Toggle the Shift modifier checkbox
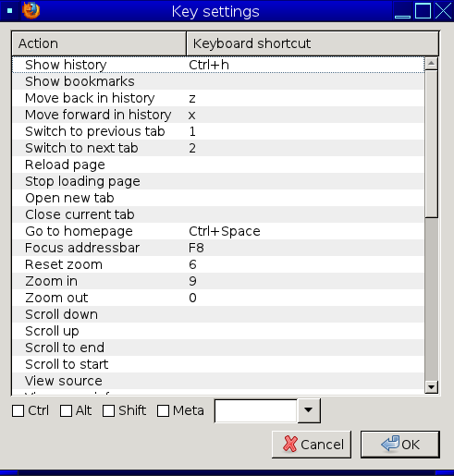This screenshot has height=476, width=454. 108,410
